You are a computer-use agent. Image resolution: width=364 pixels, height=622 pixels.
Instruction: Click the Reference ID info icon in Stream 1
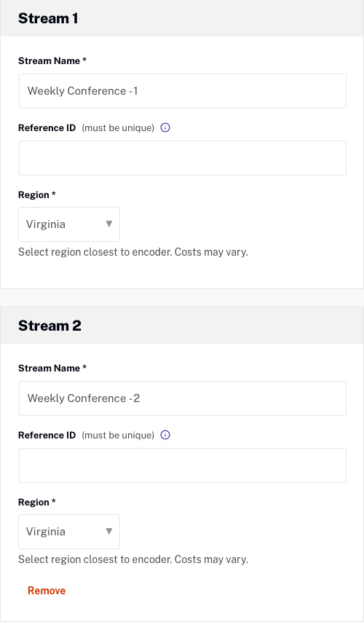point(165,127)
